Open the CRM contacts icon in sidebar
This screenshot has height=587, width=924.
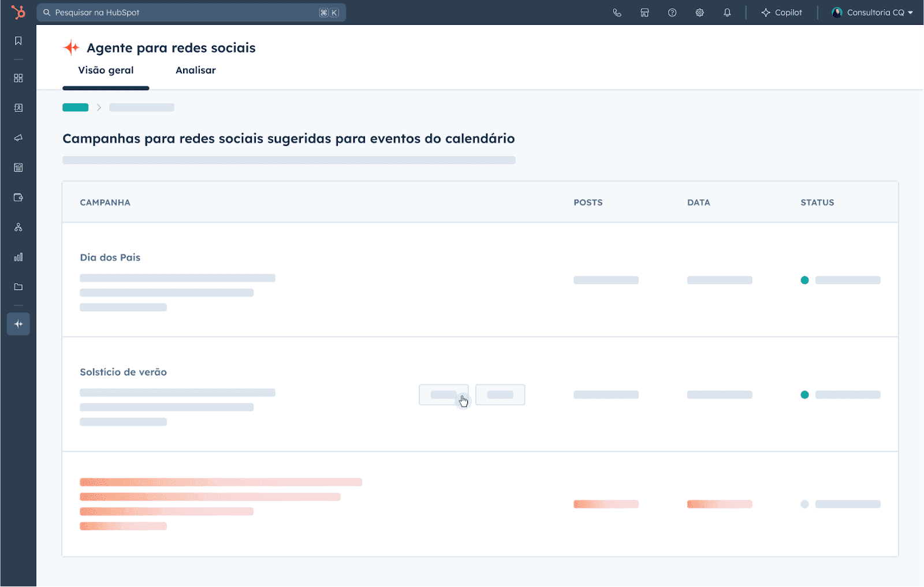(18, 108)
